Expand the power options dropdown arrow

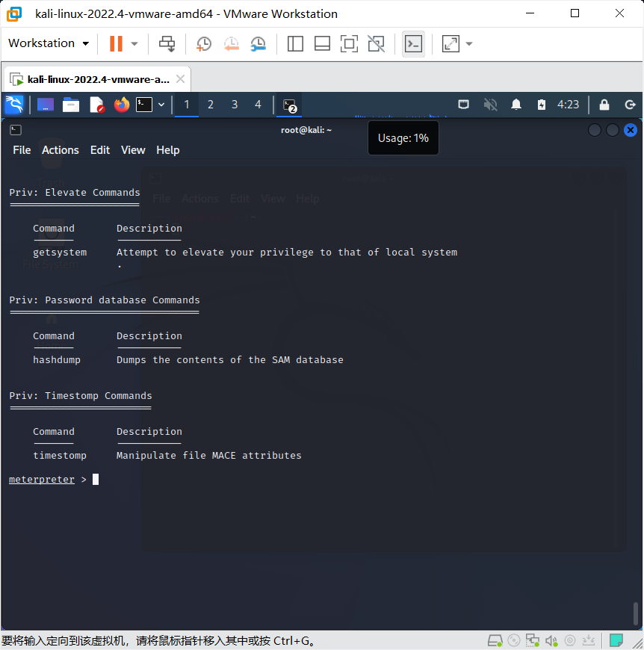click(x=134, y=43)
